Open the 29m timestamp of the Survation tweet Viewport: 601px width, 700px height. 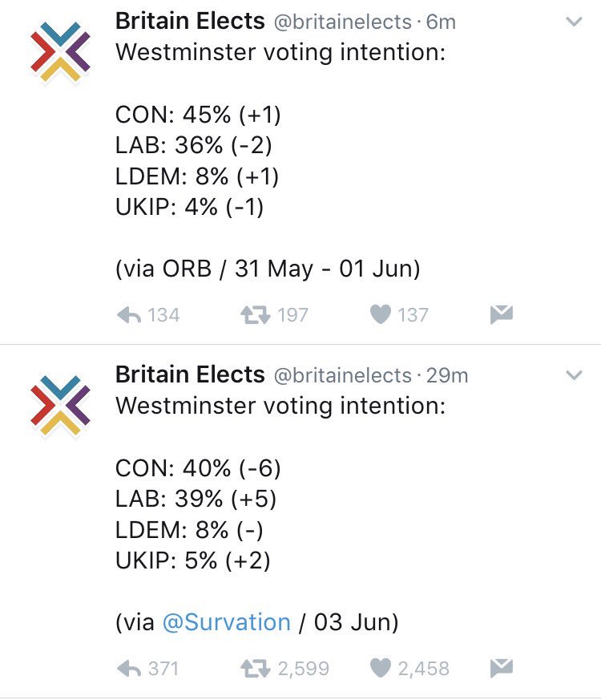coord(447,374)
